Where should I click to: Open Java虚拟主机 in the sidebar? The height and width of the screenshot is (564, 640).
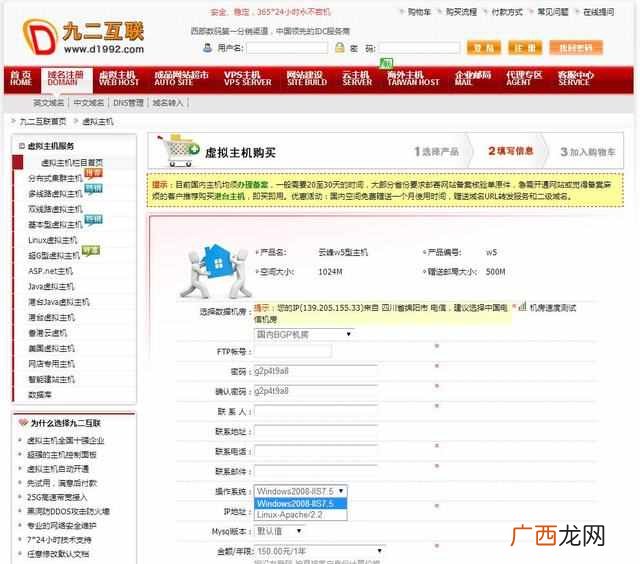51,287
